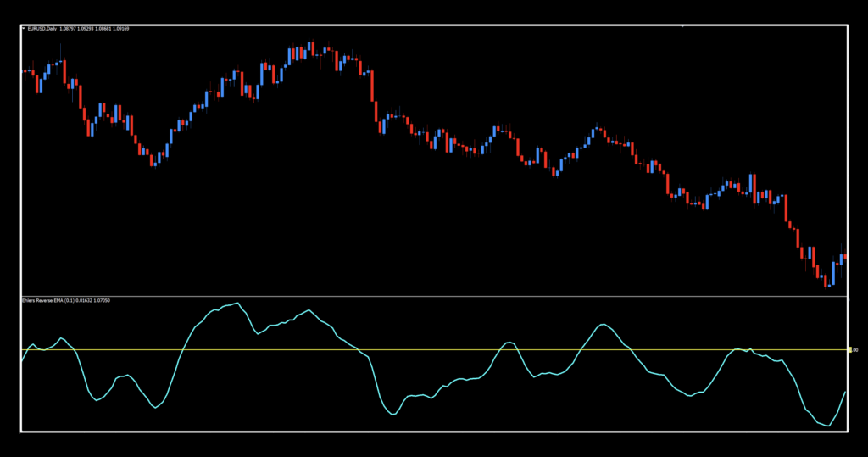
Task: Click the tall red candle starting the final decline
Action: [x=787, y=209]
